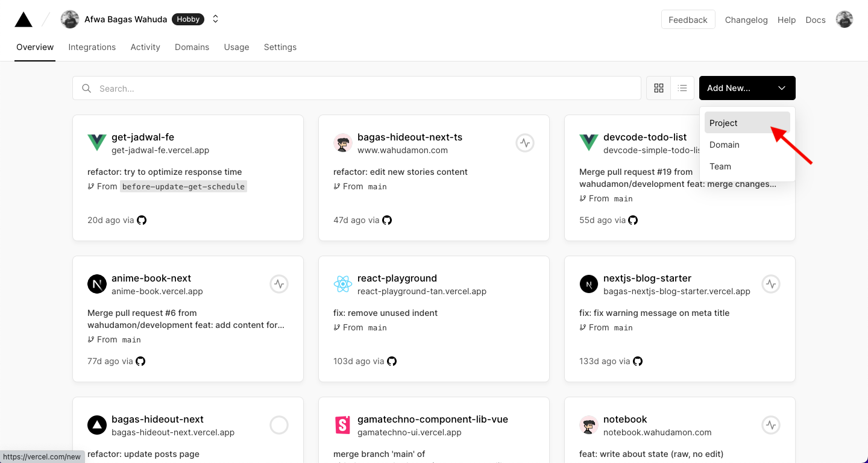The image size is (868, 463).
Task: Click the empty status circle on bagas-hideout-next
Action: coord(279,425)
